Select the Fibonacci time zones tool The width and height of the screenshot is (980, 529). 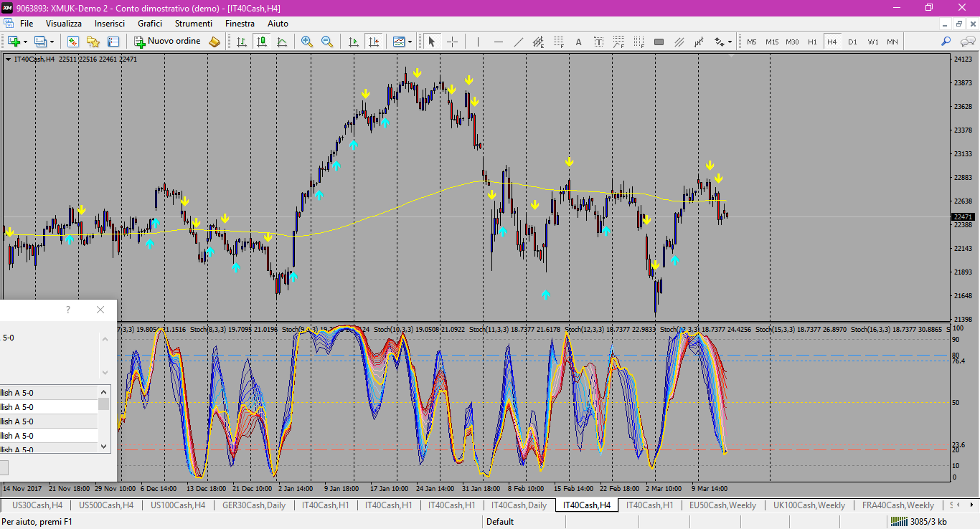639,42
